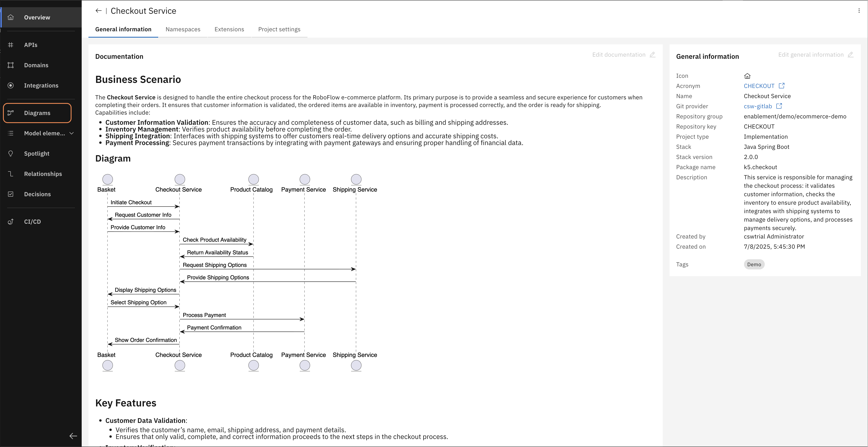Viewport: 868px width, 447px height.
Task: Open external link icon next to csw-gitlab
Action: point(779,106)
